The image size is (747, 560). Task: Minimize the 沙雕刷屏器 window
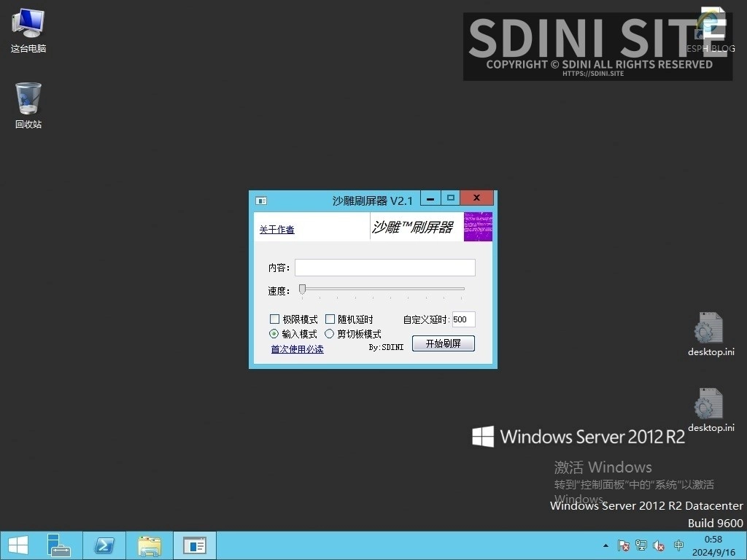click(x=430, y=198)
